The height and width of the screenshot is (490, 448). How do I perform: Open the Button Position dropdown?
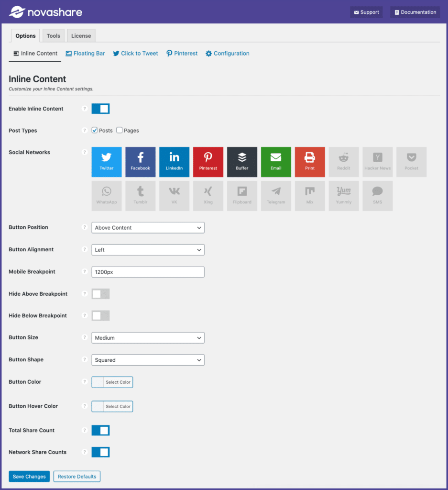tap(148, 228)
